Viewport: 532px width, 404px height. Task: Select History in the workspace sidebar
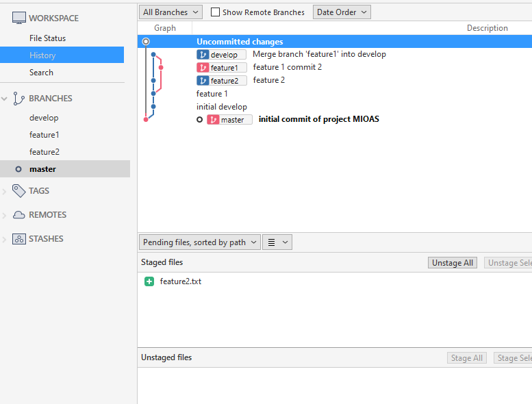pos(62,55)
